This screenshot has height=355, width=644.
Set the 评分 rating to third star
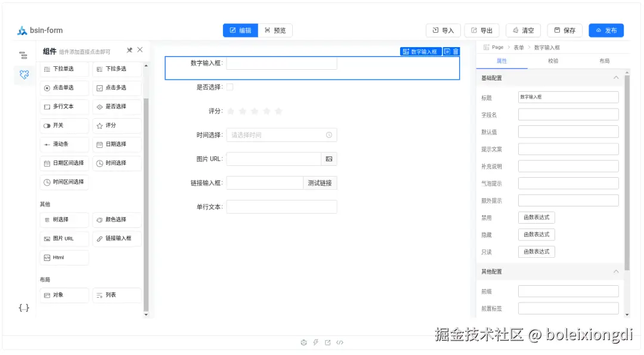(255, 112)
